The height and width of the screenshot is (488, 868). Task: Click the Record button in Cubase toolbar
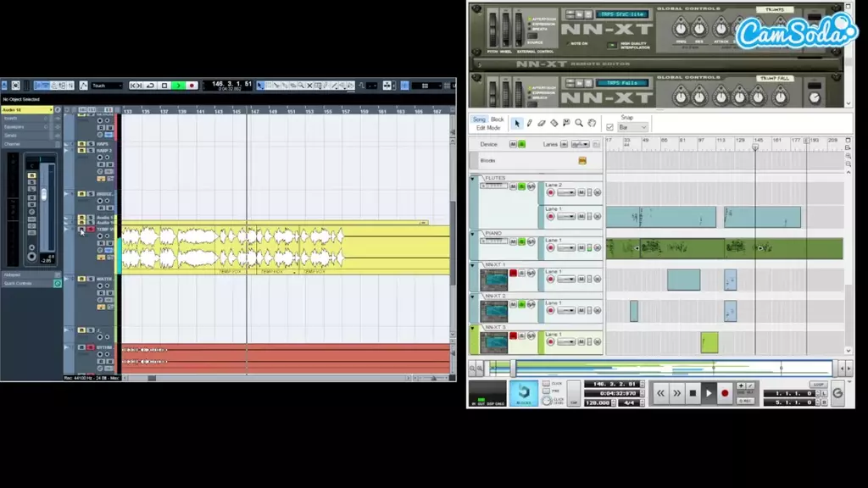click(192, 86)
